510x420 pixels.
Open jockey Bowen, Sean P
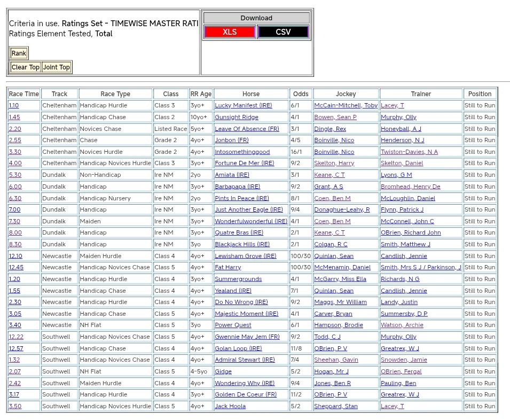point(335,118)
